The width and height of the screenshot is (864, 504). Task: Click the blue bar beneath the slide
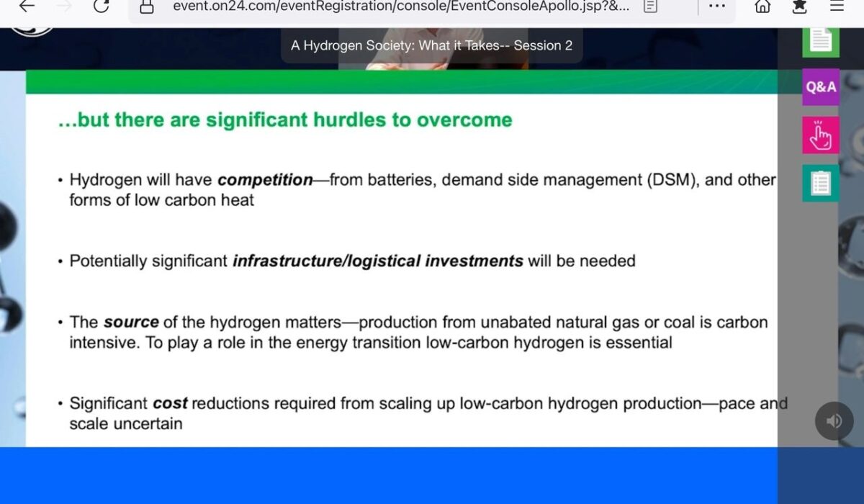[389, 475]
